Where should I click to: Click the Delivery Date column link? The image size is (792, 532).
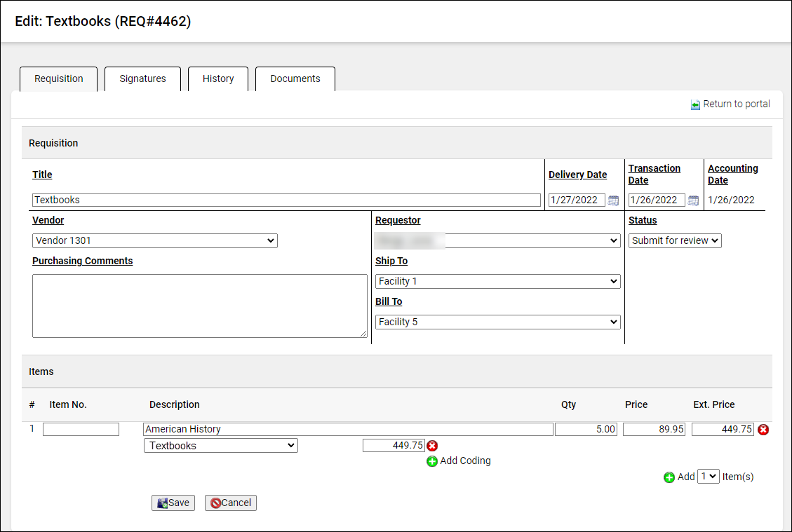coord(577,175)
